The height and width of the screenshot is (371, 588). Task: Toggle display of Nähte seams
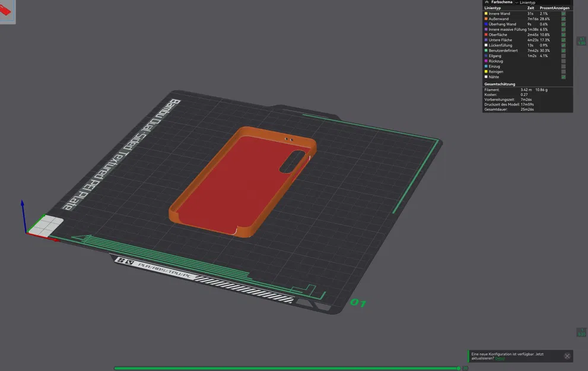[x=563, y=77]
